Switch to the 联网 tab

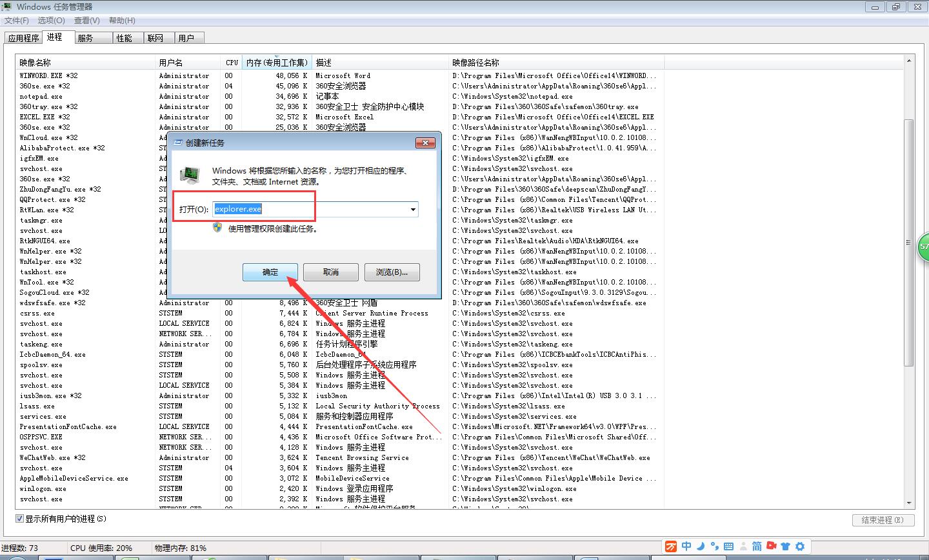coord(159,38)
